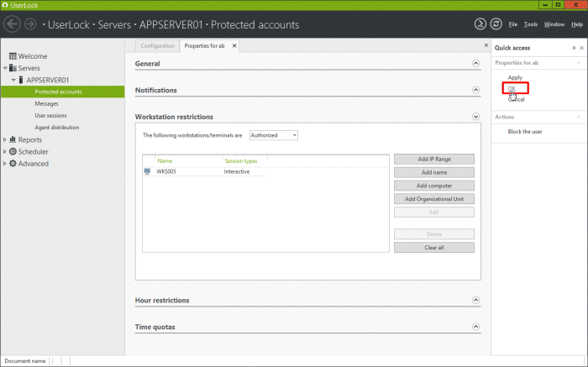Click the Scheduler clock icon
Viewport: 588px width, 367px height.
(x=13, y=152)
